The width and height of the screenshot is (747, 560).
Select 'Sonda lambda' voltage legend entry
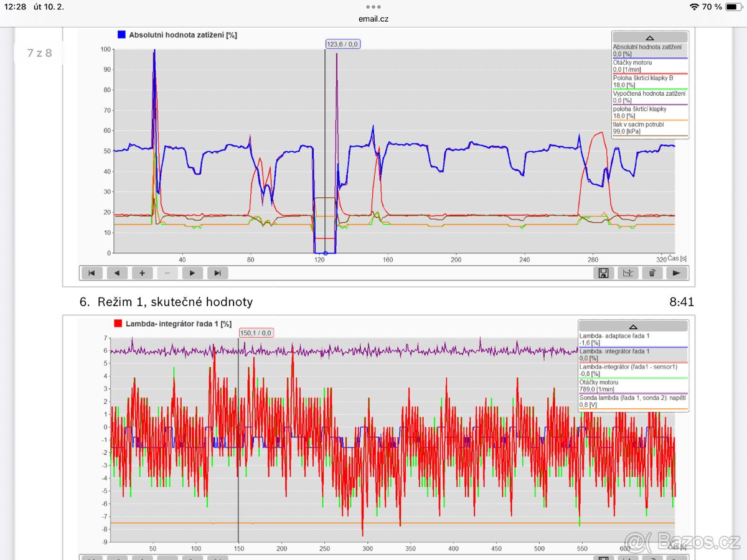[x=632, y=401]
